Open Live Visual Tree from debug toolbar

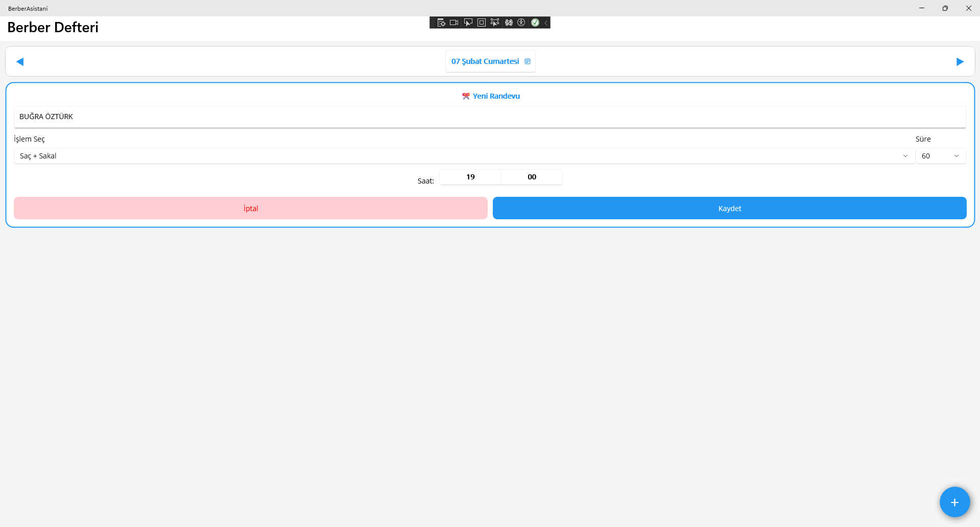click(x=441, y=22)
